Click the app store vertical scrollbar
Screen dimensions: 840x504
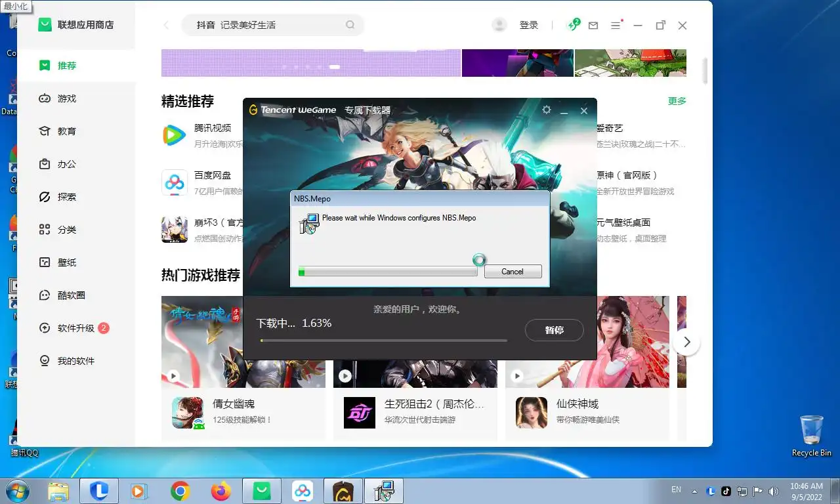tap(705, 71)
